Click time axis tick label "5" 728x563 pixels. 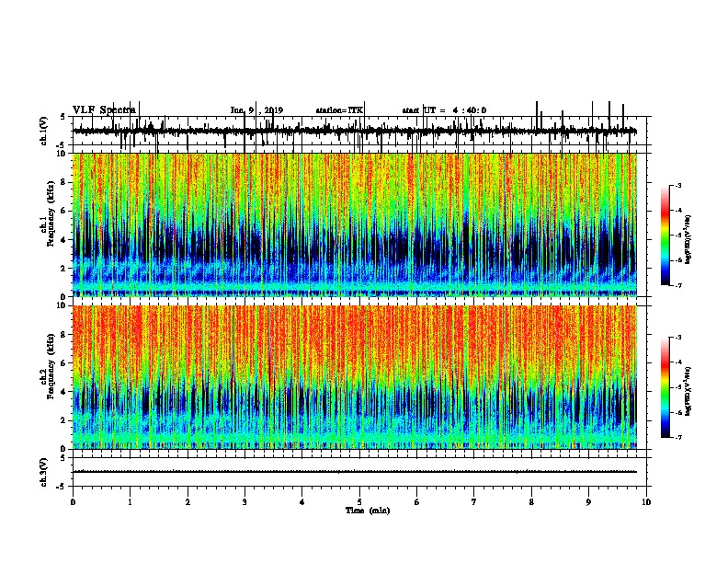pyautogui.click(x=359, y=502)
